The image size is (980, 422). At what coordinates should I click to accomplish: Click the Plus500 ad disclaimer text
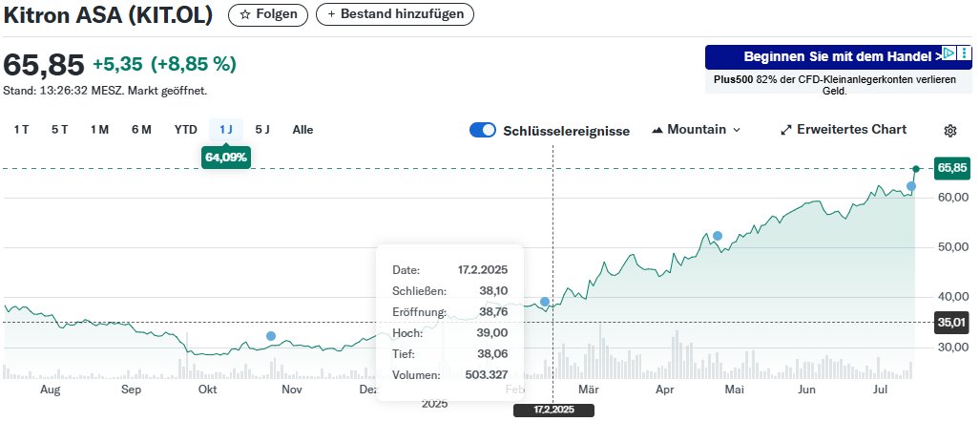835,85
